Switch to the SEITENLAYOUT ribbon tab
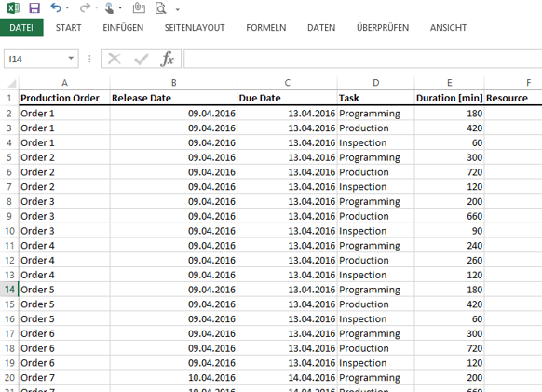The height and width of the screenshot is (392, 542). point(195,28)
